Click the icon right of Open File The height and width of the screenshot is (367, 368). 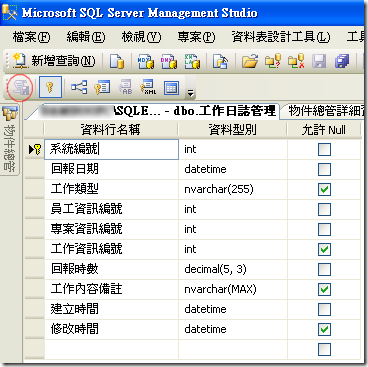coord(273,61)
